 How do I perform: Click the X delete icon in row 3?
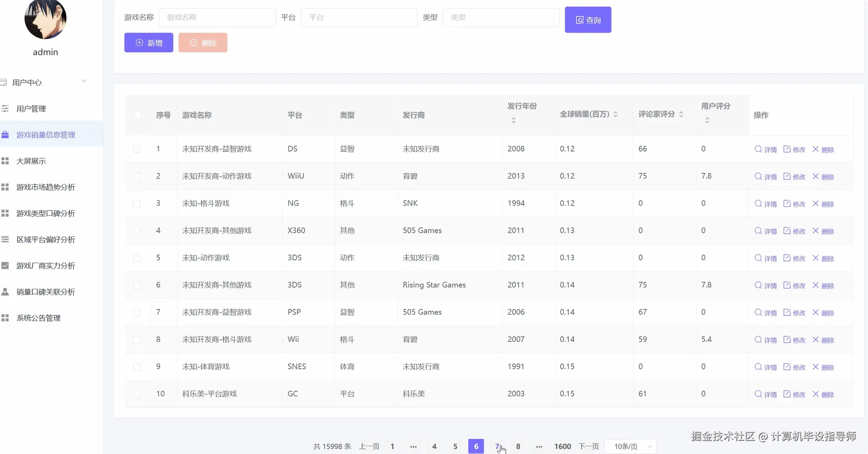pyautogui.click(x=816, y=203)
